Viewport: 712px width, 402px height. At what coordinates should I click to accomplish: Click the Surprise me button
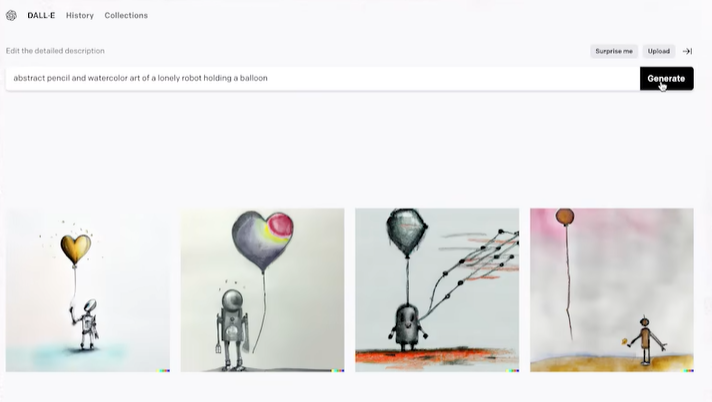(x=614, y=51)
